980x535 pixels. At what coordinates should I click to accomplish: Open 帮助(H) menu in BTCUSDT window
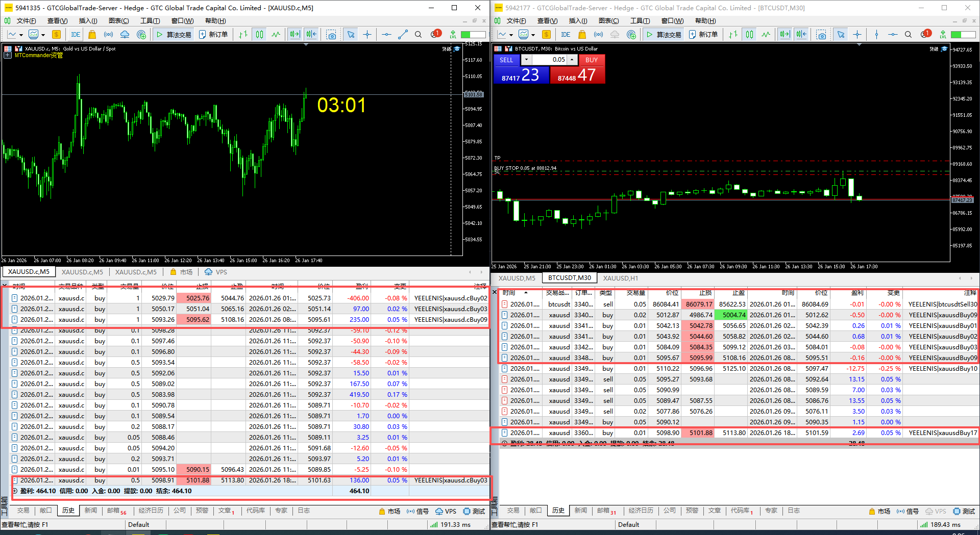tap(705, 21)
